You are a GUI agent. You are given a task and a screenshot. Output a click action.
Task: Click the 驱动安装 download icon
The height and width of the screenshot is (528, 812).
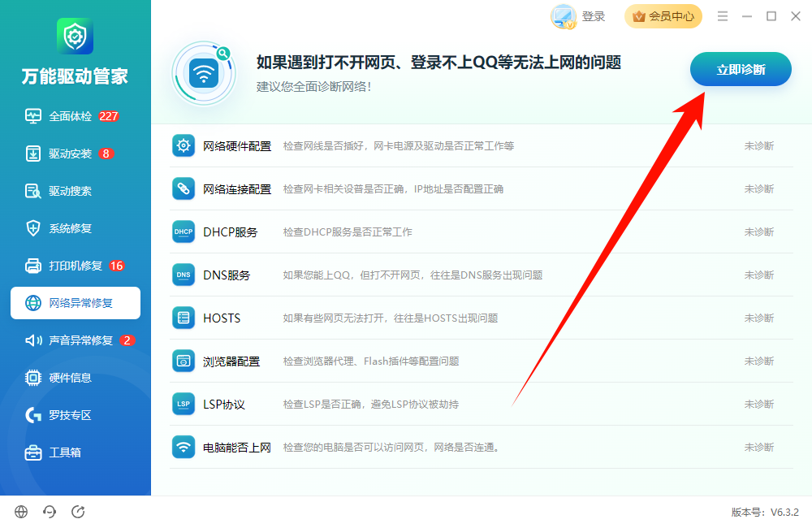click(x=33, y=154)
